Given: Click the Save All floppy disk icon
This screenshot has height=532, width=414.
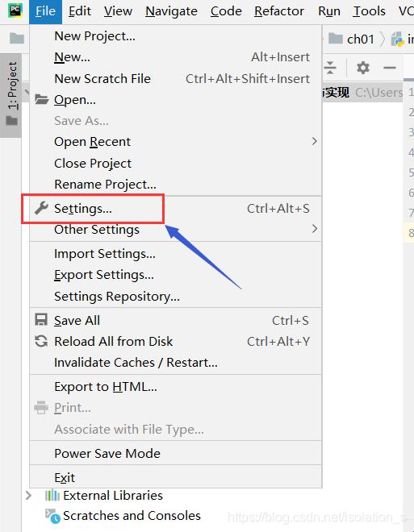Looking at the screenshot, I should 41,320.
